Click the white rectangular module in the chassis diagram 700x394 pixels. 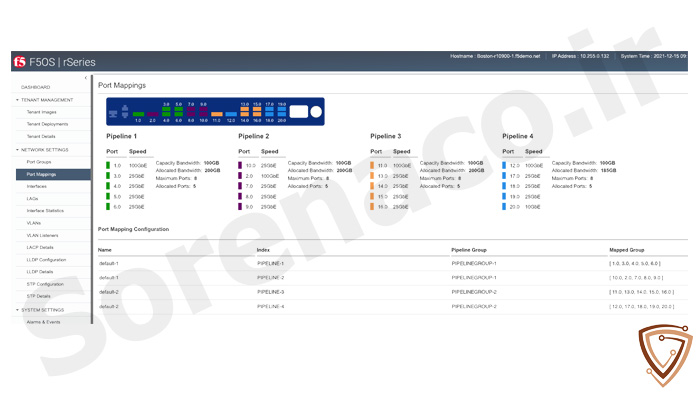299,112
